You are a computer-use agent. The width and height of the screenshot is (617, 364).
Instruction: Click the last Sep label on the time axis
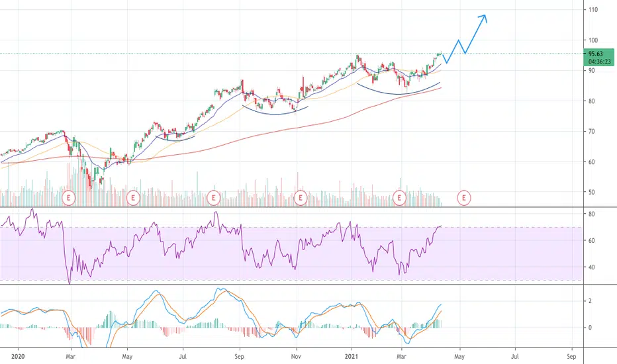(x=571, y=357)
